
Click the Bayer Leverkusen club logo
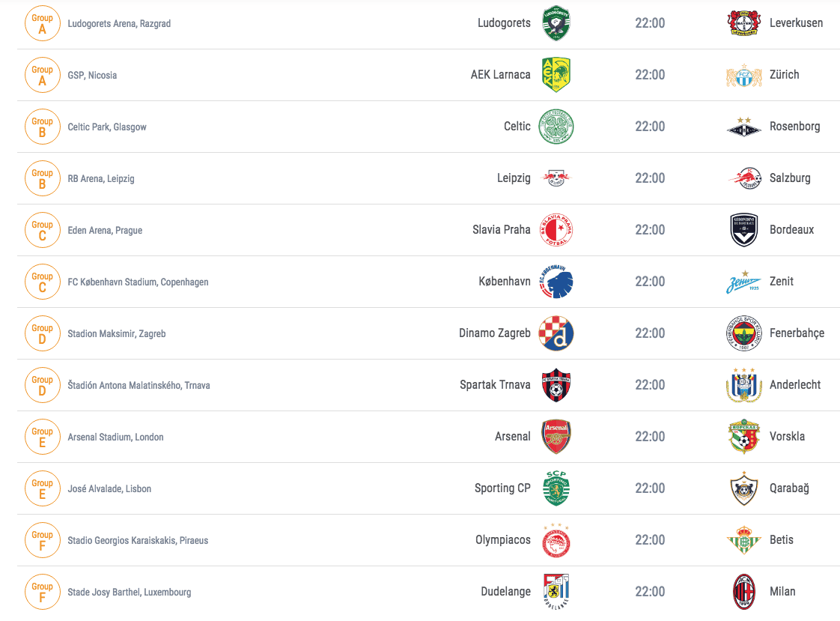coord(743,23)
